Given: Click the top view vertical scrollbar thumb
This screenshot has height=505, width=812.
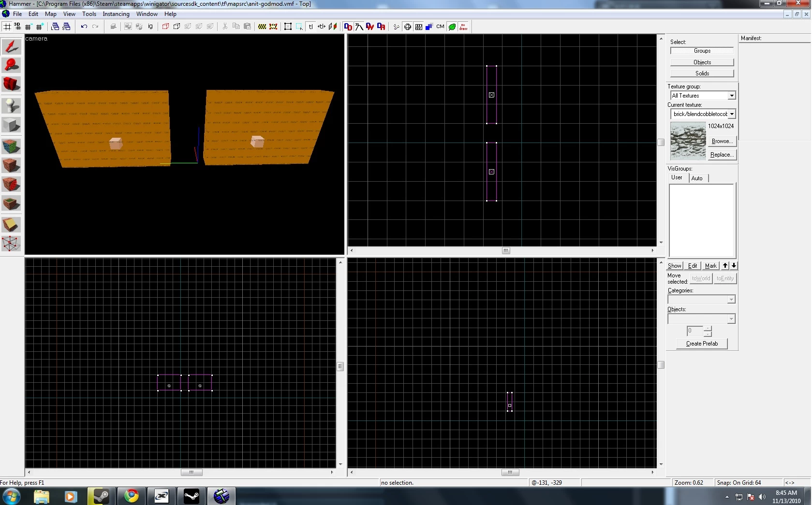Looking at the screenshot, I should pos(661,142).
